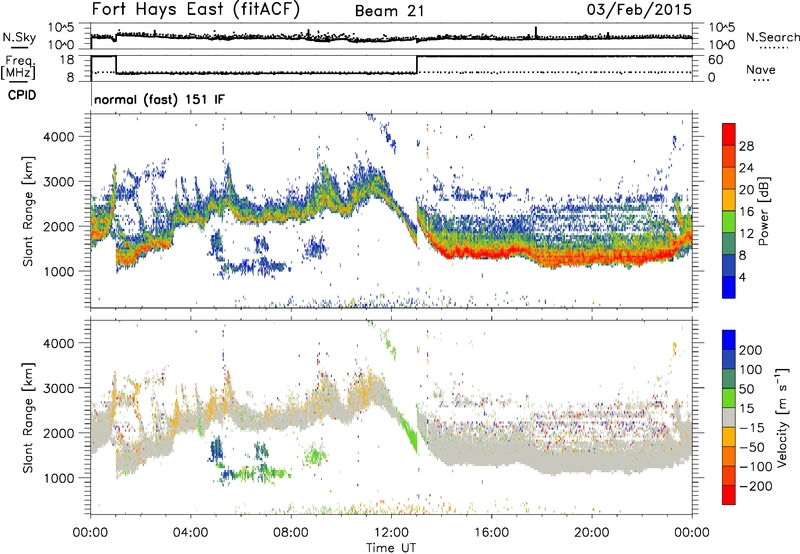Click the 'normal (fast) 151 IF' text

(159, 99)
